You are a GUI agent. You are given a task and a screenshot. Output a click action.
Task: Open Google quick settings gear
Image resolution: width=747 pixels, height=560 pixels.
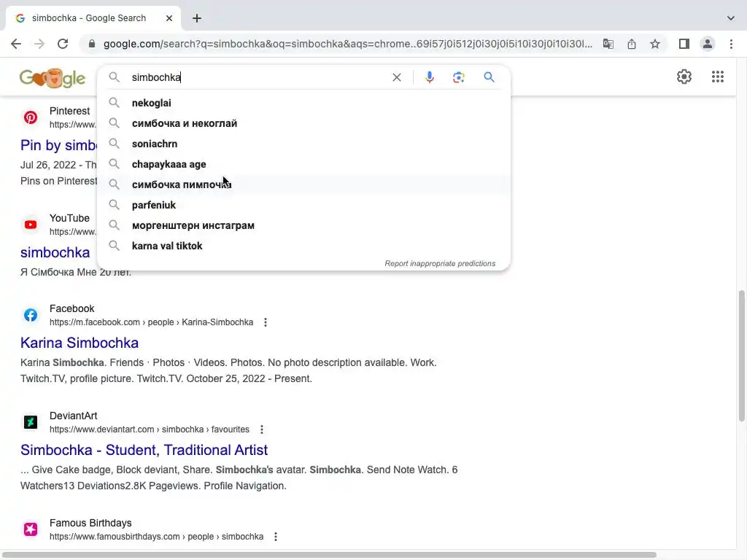coord(684,77)
